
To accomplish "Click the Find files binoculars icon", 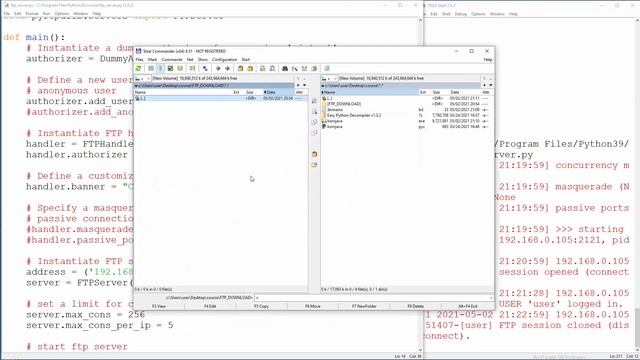I will click(x=285, y=69).
